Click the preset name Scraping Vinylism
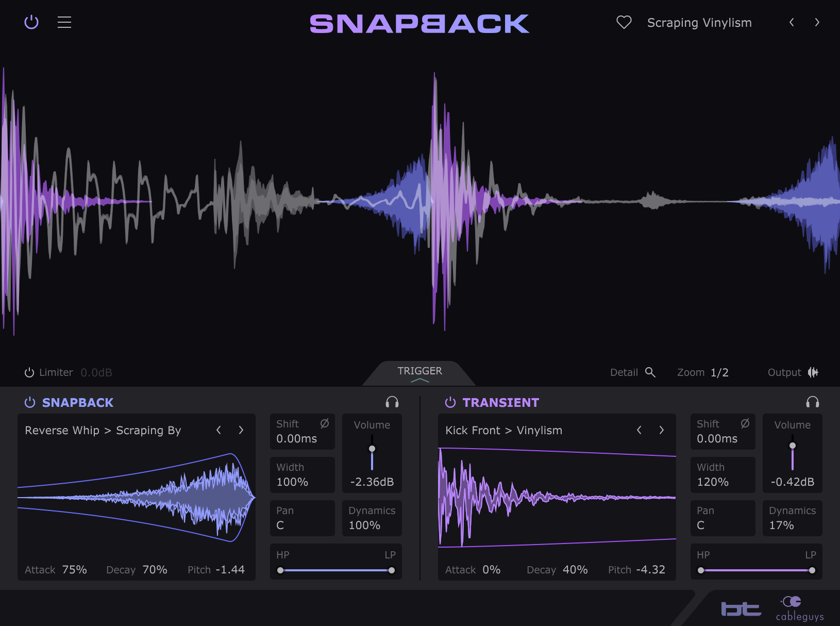Viewport: 840px width, 626px height. (699, 22)
